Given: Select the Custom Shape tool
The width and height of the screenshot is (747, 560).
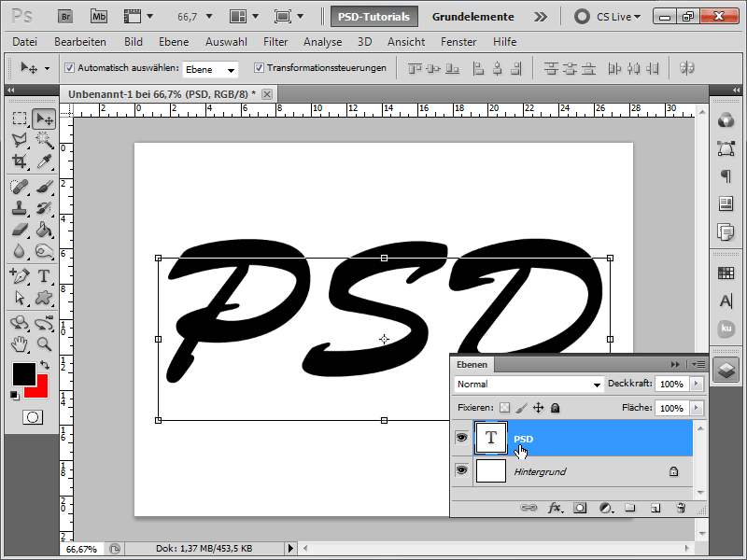Looking at the screenshot, I should coord(44,298).
